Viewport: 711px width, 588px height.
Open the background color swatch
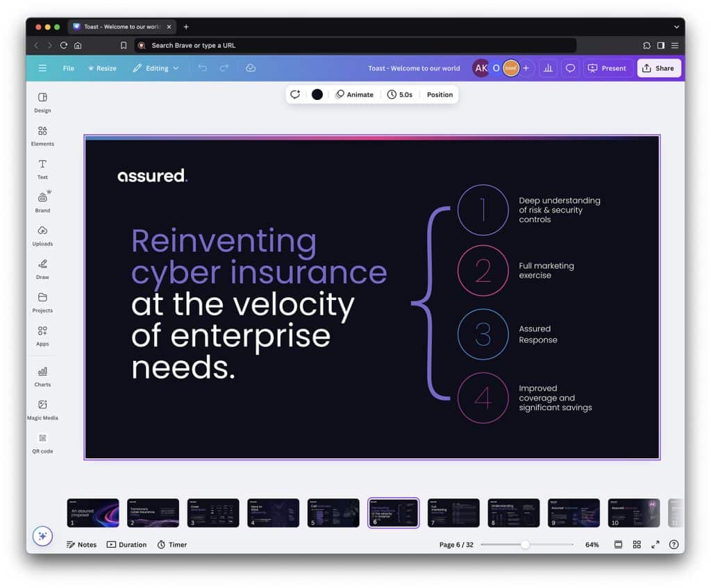[317, 94]
